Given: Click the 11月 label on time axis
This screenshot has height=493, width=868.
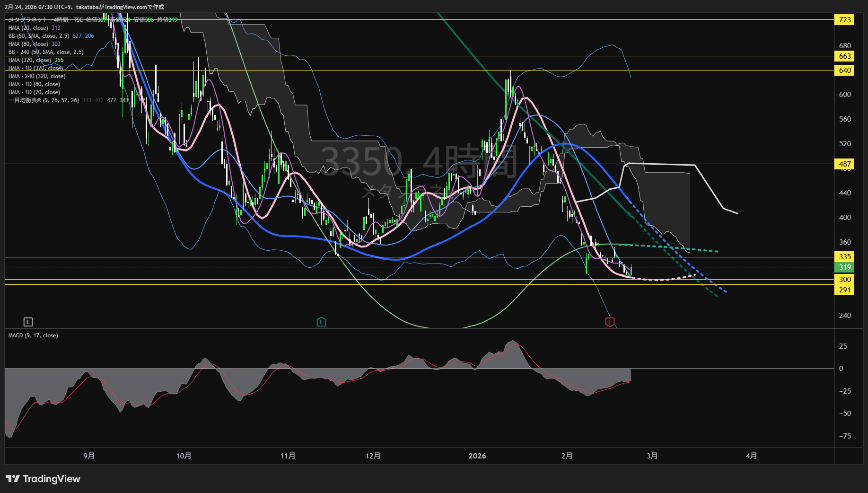Looking at the screenshot, I should 288,456.
